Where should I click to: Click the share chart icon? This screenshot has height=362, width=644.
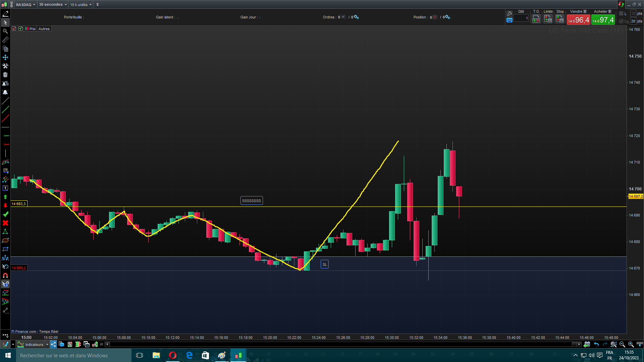[x=54, y=344]
